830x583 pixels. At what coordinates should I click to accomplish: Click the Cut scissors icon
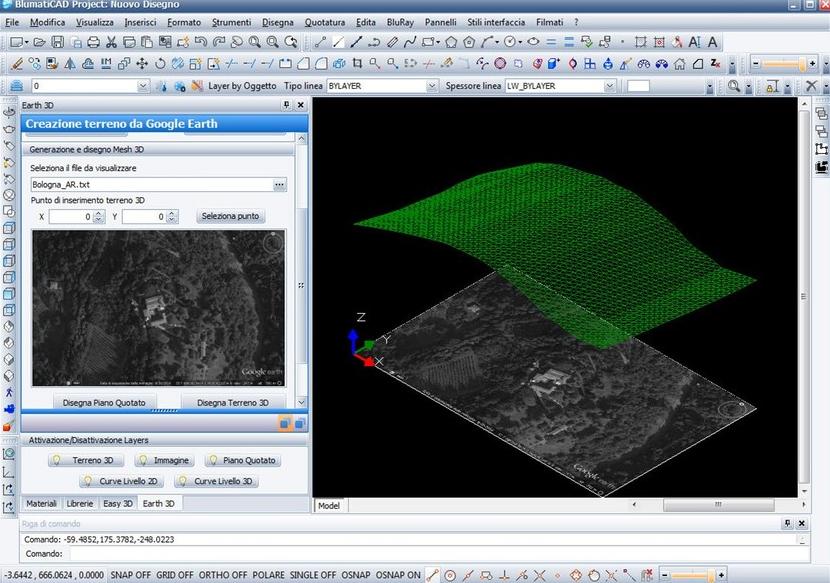tap(110, 42)
